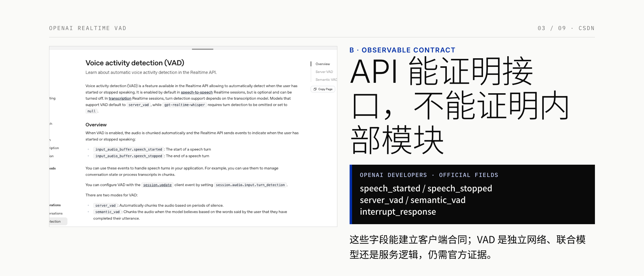Viewport: 644px width, 276px height.
Task: Follow the session.update code link
Action: pos(157,185)
